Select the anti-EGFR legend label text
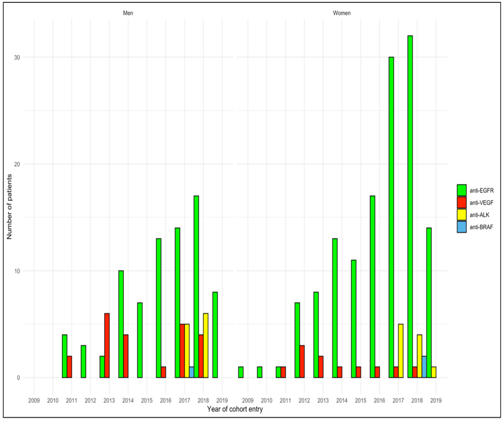Screen dimensions: 504x421 [481, 191]
